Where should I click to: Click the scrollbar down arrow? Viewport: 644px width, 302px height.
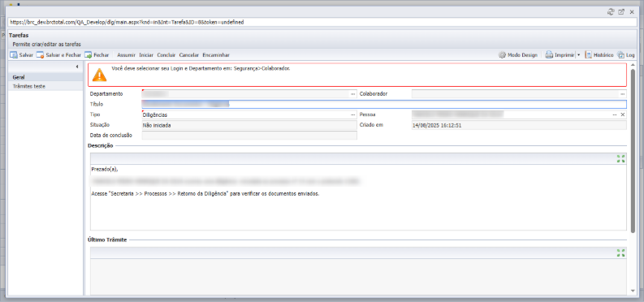[x=633, y=291]
